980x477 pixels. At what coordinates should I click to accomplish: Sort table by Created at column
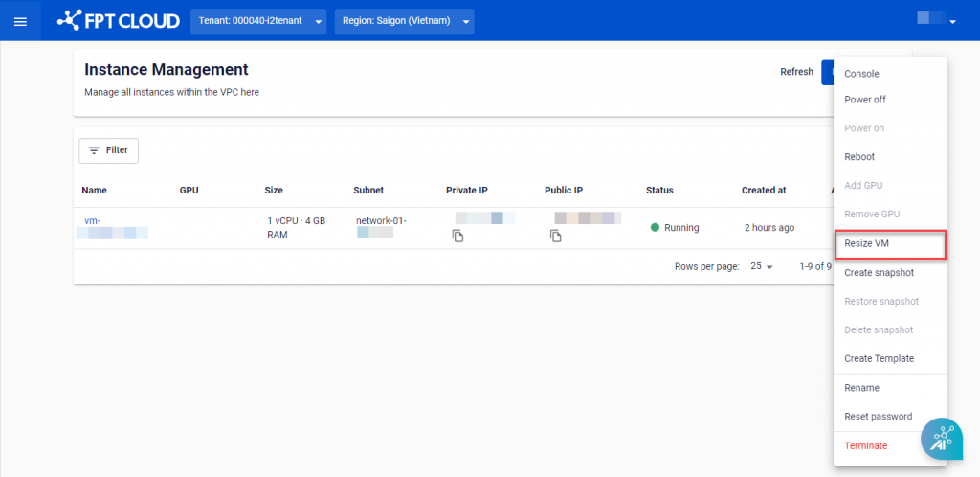(763, 191)
